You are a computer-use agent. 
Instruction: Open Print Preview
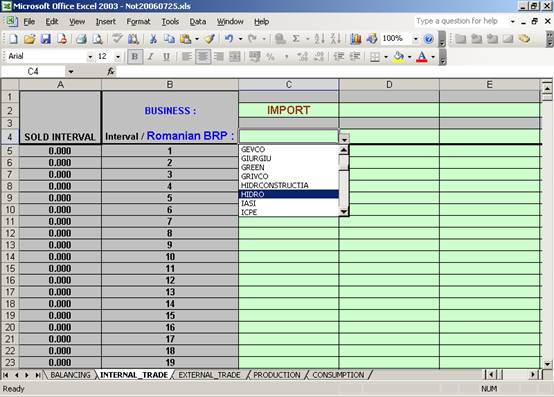[x=98, y=39]
